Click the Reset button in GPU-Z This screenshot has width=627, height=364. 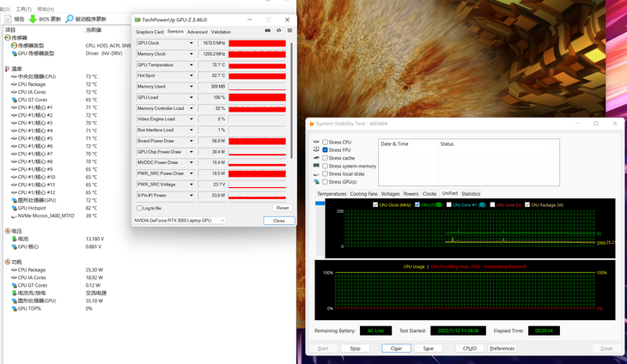[282, 208]
